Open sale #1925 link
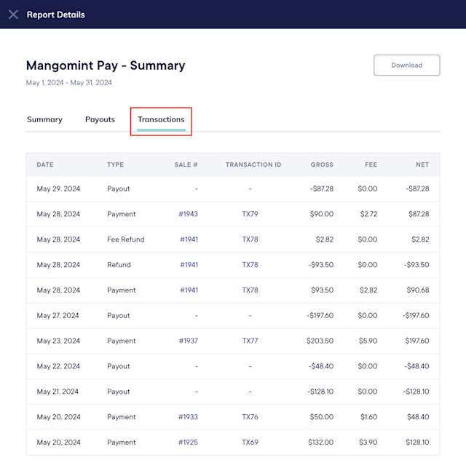The width and height of the screenshot is (466, 476). coord(188,442)
